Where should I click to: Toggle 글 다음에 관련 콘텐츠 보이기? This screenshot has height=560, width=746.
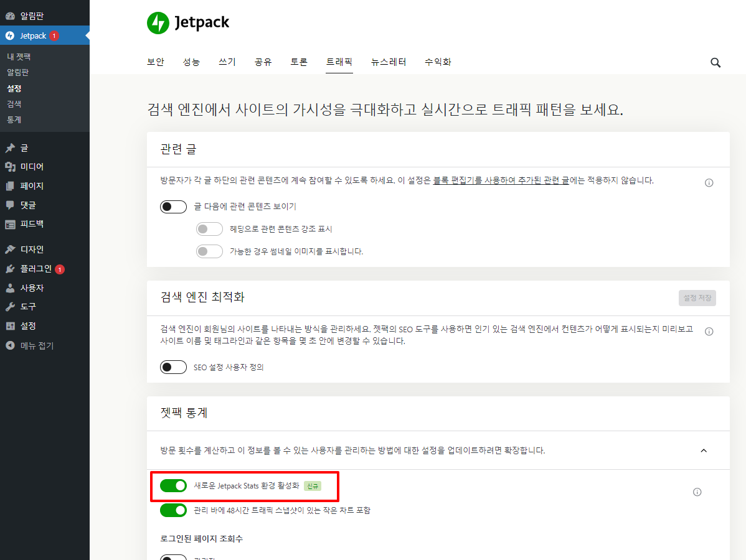coord(173,207)
